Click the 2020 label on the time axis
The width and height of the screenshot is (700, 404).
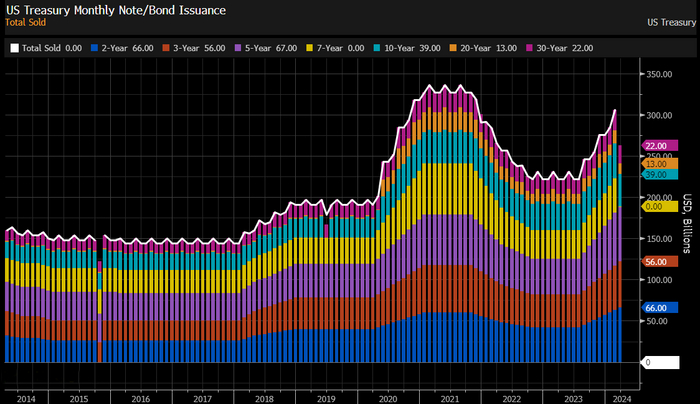[389, 397]
